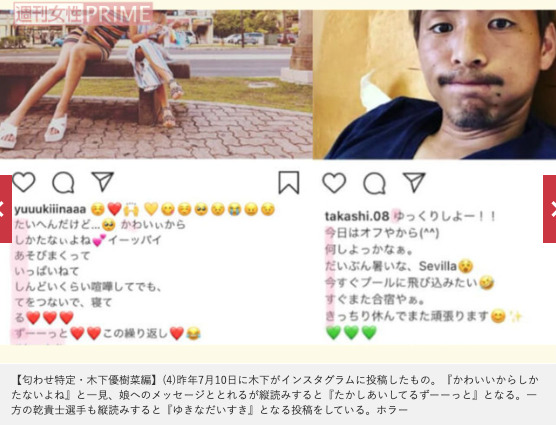The width and height of the screenshot is (556, 425).
Task: Click the ずーーっと caption line
Action: pos(108,333)
